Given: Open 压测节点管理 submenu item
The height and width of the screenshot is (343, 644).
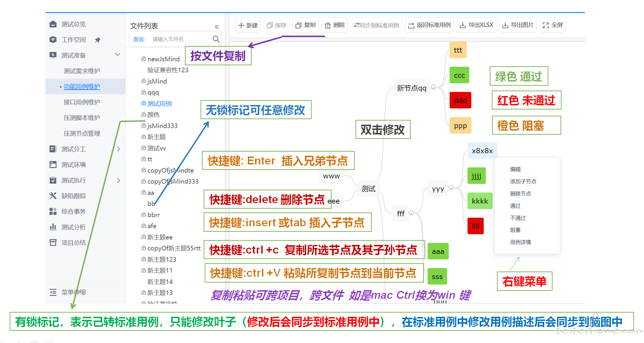Looking at the screenshot, I should coord(82,133).
